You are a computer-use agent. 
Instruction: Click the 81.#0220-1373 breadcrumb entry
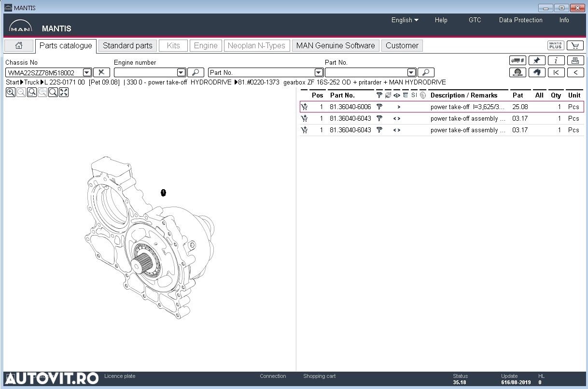259,82
